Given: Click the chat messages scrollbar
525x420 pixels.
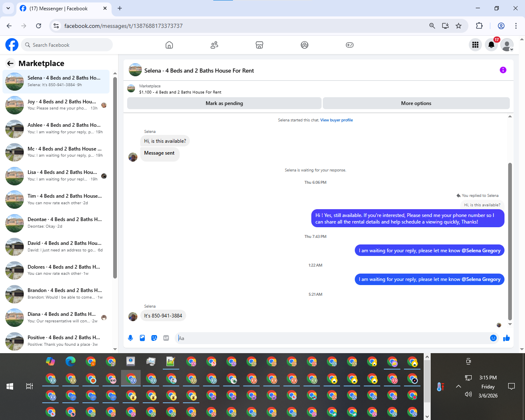Looking at the screenshot, I should tap(510, 241).
